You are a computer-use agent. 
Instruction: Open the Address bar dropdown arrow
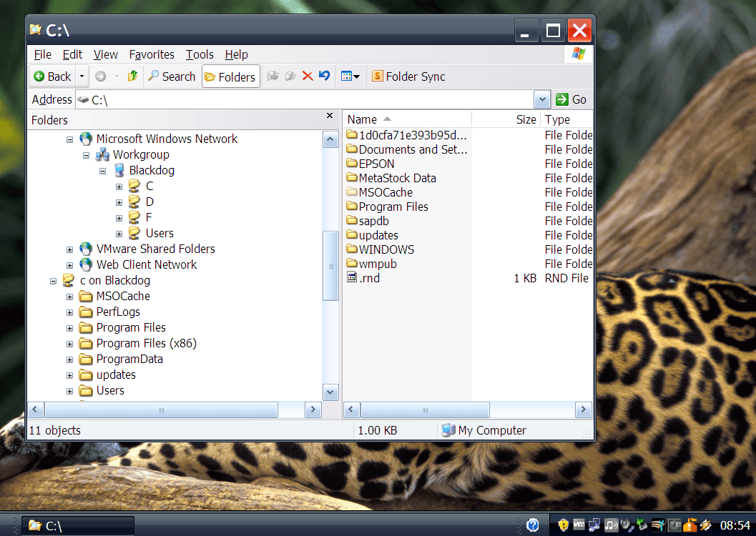pyautogui.click(x=542, y=99)
